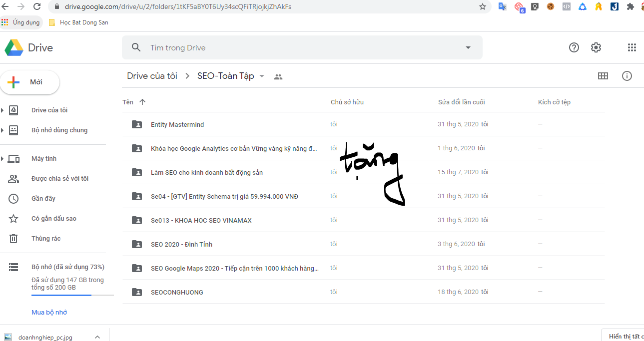
Task: Open the cookie extension icon
Action: (x=551, y=6)
